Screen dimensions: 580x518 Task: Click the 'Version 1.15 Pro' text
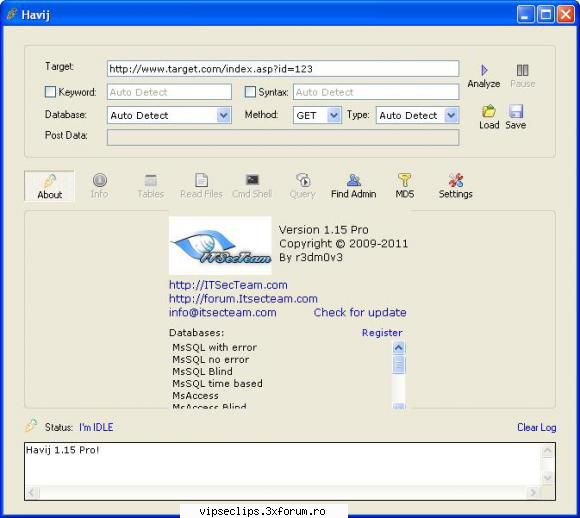(x=324, y=230)
